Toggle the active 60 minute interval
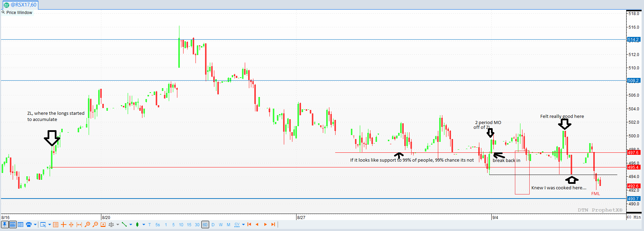This screenshot has height=231, width=644. tap(205, 225)
